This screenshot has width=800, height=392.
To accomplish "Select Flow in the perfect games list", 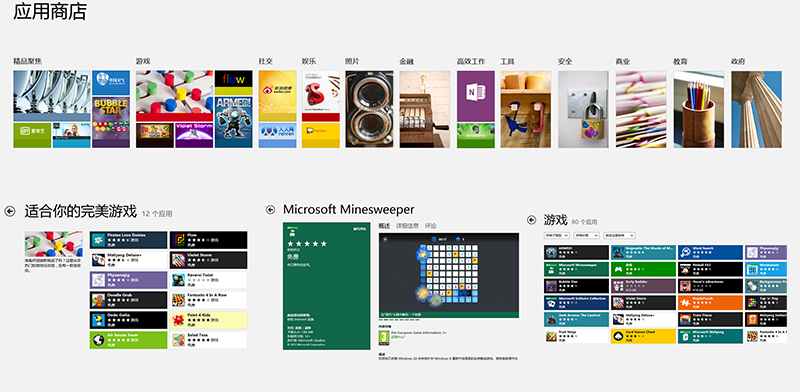I will [x=209, y=240].
